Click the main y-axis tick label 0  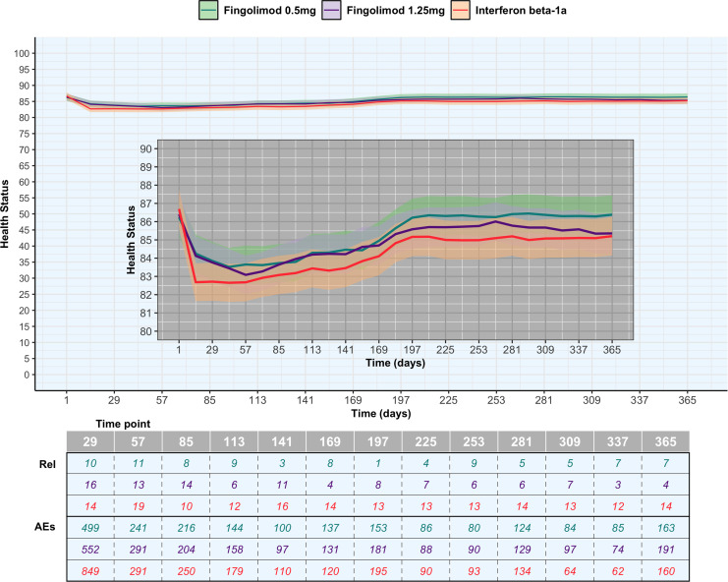pos(27,375)
